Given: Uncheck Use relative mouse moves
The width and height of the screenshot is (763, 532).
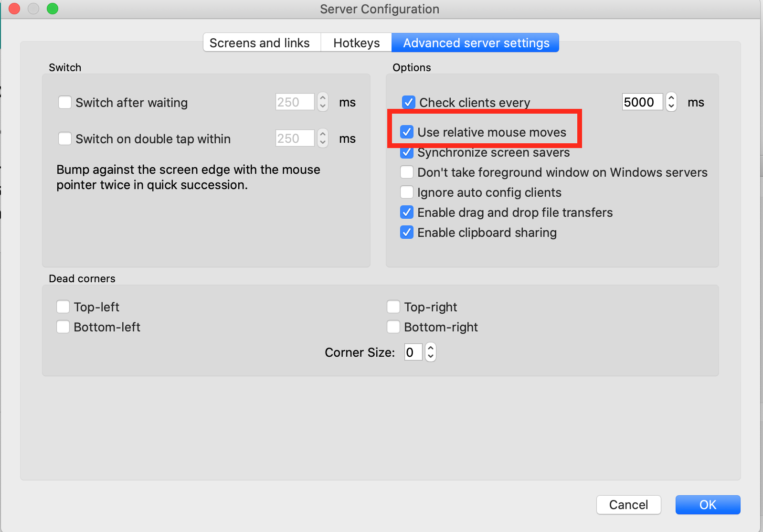Looking at the screenshot, I should tap(407, 132).
